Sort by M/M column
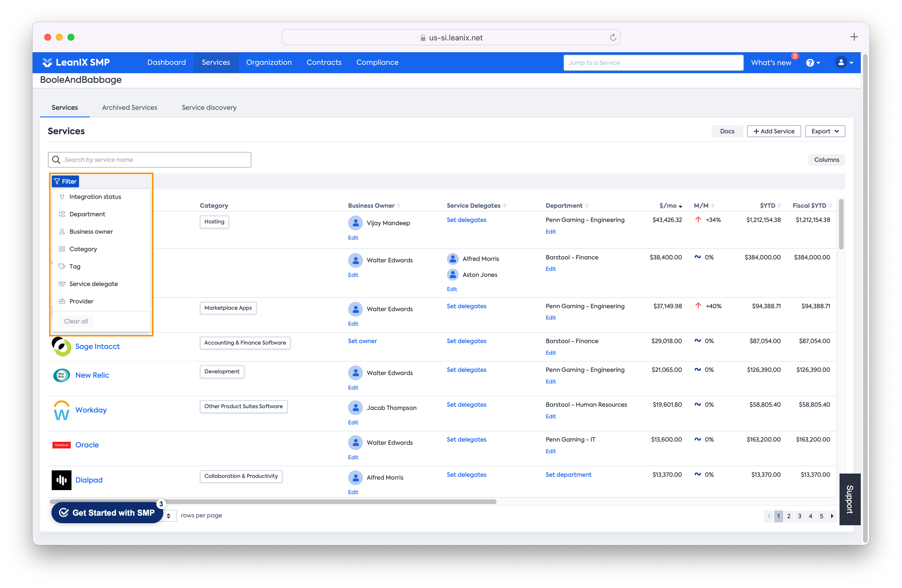This screenshot has height=588, width=902. [x=713, y=206]
